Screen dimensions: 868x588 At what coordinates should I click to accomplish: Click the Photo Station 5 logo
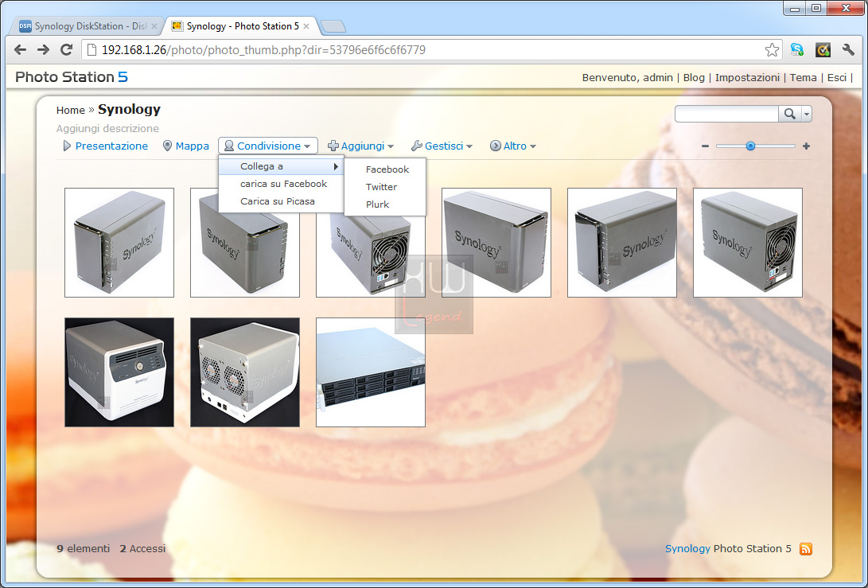(72, 77)
